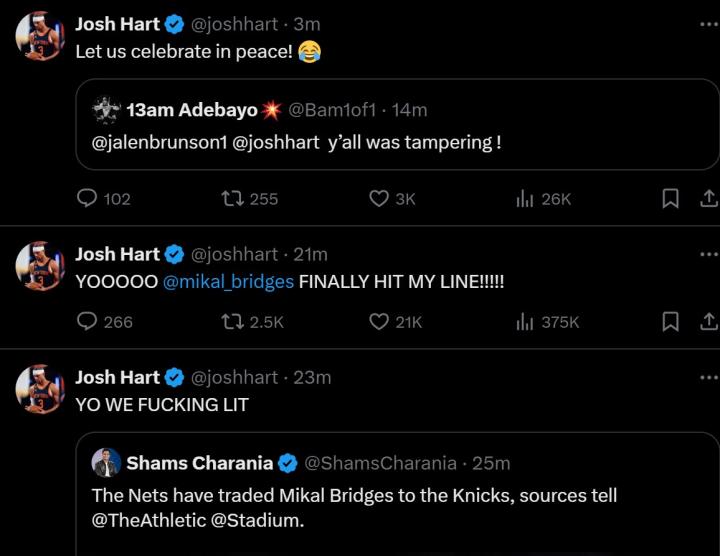Reply to the "FINALLY HIT MY LINE" tweet
The image size is (720, 556).
tap(88, 321)
